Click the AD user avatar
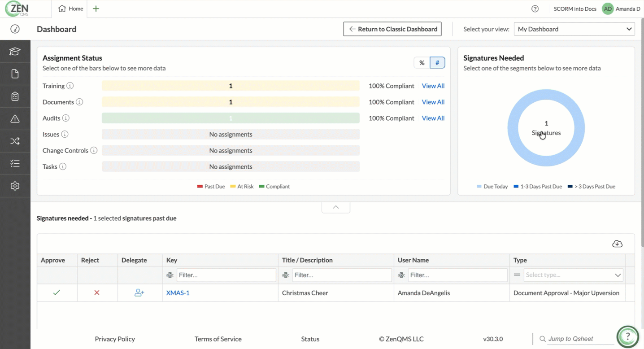The width and height of the screenshot is (644, 349). (608, 9)
